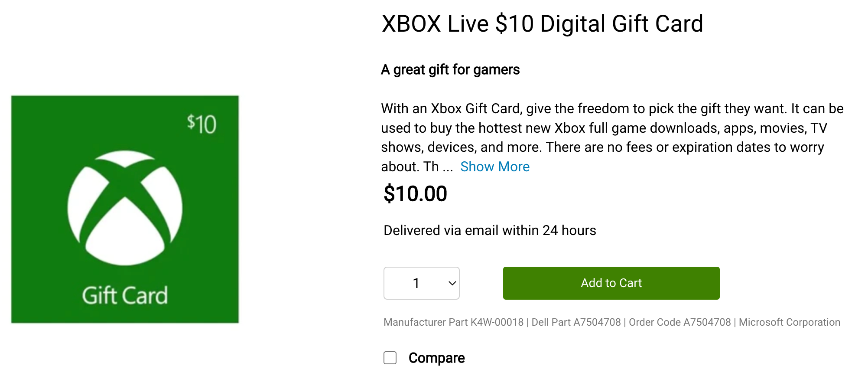The image size is (868, 376).
Task: Click the Compare label text
Action: 436,358
